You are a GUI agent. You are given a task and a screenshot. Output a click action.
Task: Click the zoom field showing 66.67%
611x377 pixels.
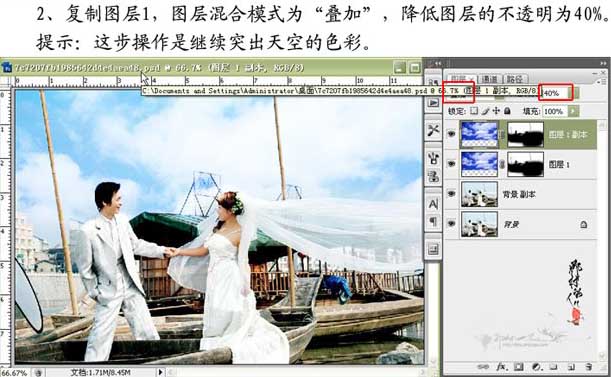[x=15, y=373]
